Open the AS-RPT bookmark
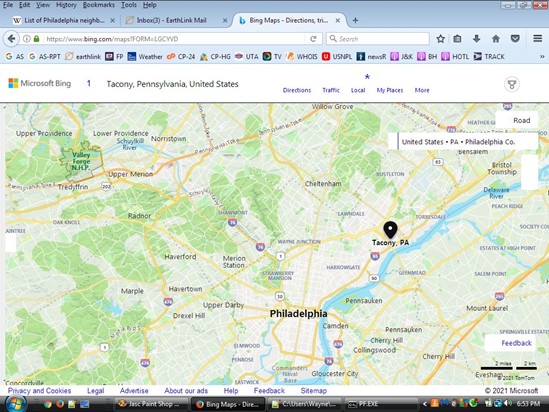This screenshot has height=412, width=549. (x=44, y=56)
